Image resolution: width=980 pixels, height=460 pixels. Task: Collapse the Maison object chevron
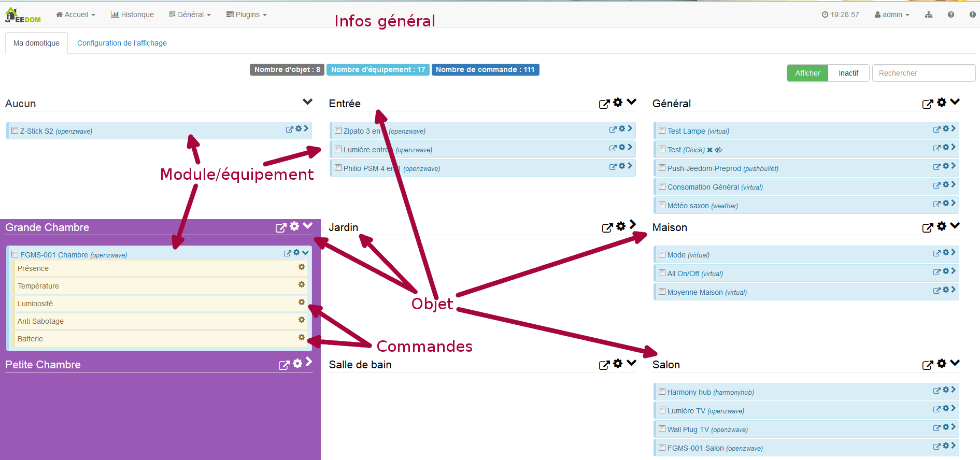tap(955, 225)
